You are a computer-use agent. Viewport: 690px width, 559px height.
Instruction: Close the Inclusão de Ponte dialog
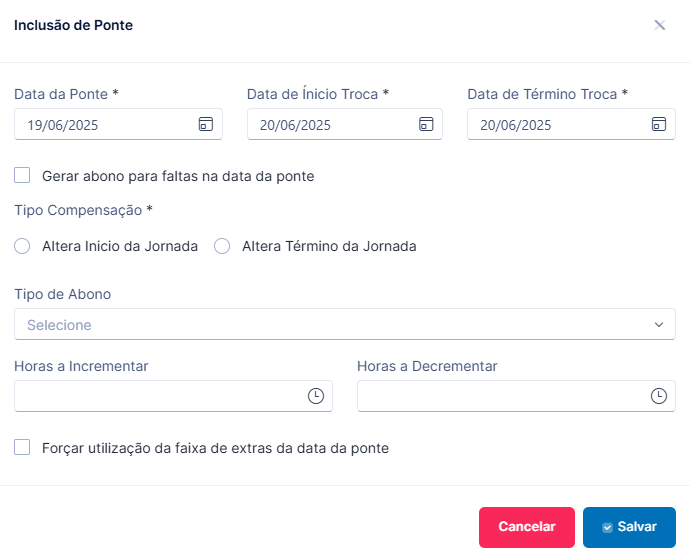coord(659,25)
